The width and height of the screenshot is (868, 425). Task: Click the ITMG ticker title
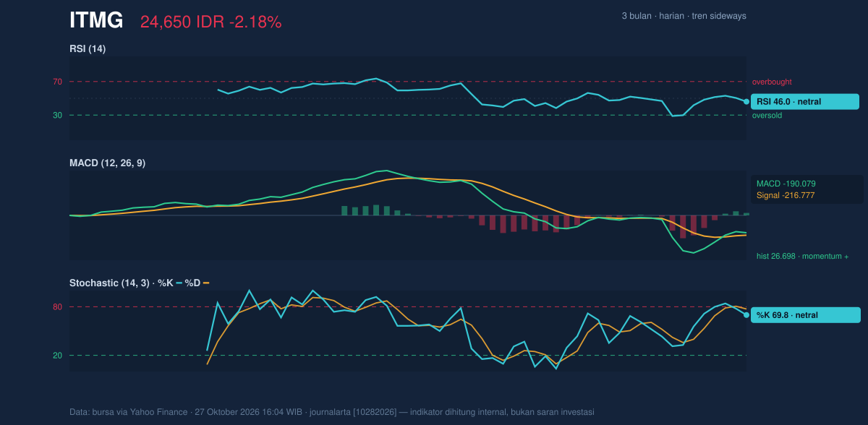pyautogui.click(x=96, y=21)
